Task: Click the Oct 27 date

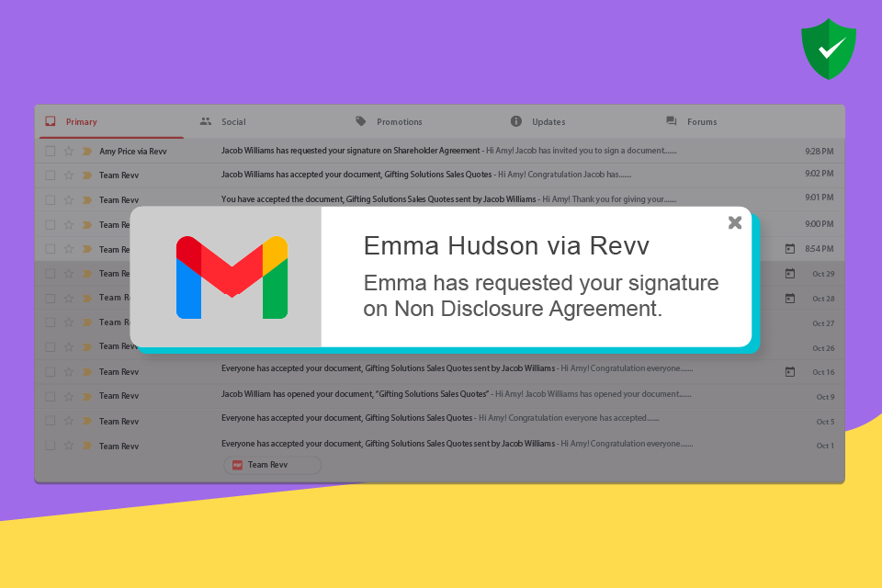Action: (823, 323)
